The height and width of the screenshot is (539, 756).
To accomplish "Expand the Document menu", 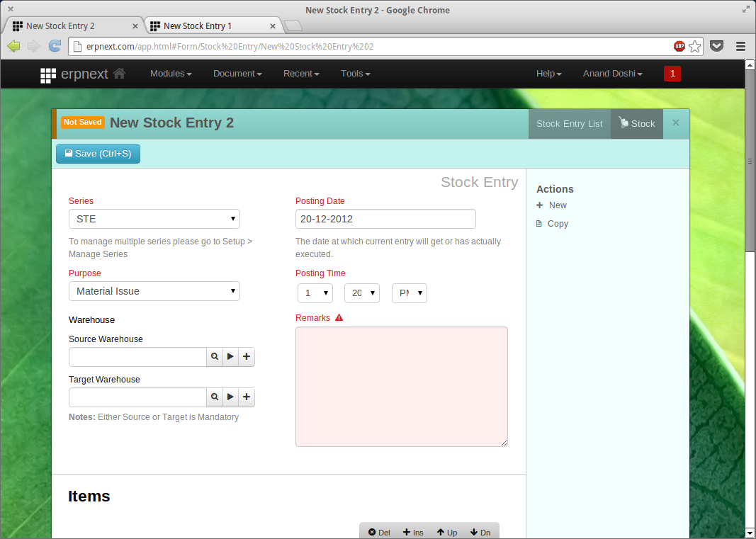I will (x=237, y=73).
